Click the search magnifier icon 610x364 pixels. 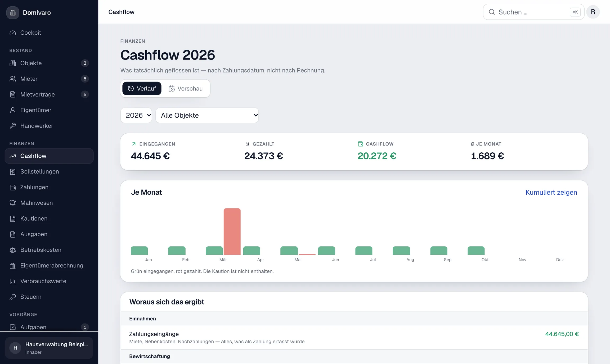click(x=492, y=12)
